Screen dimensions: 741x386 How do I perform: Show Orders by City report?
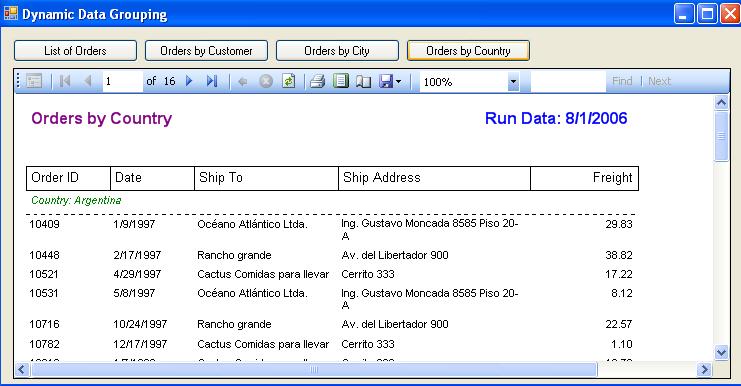[x=337, y=51]
